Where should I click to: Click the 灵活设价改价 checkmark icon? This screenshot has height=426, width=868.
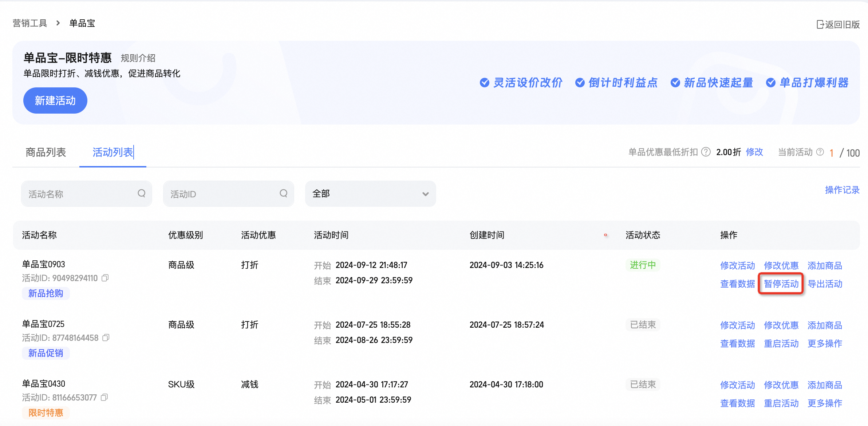(x=484, y=83)
